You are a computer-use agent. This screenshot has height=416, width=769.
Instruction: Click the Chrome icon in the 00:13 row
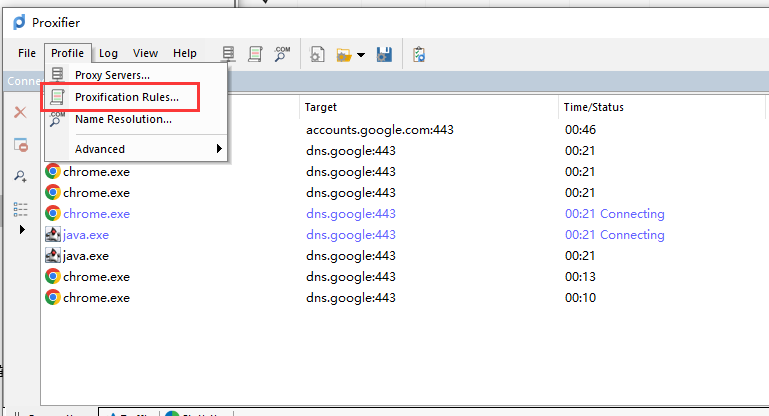pyautogui.click(x=53, y=277)
